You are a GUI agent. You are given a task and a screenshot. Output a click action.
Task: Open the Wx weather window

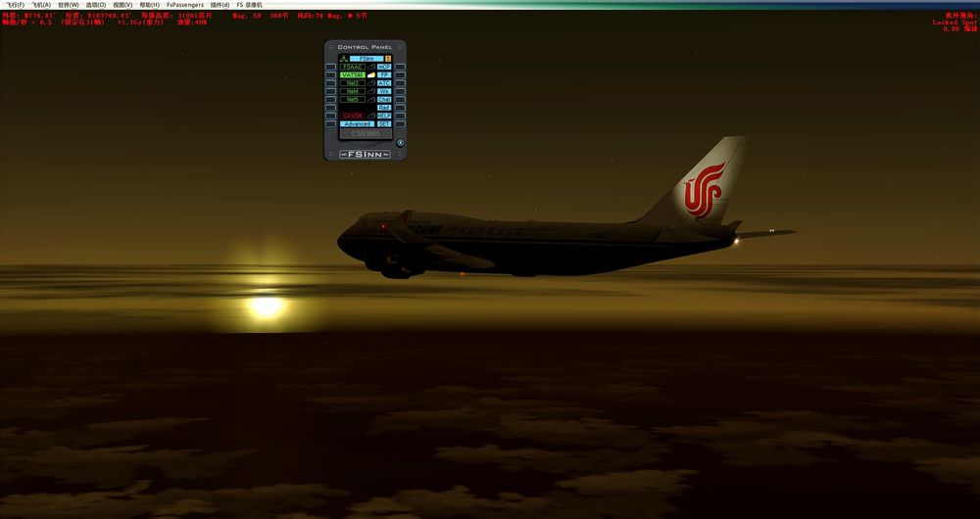click(384, 91)
